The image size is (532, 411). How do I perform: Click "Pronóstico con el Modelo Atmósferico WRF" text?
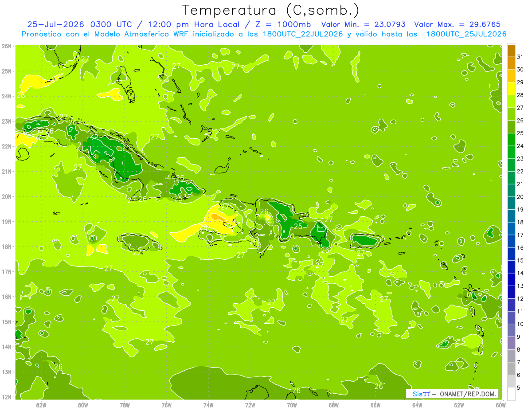[106, 34]
